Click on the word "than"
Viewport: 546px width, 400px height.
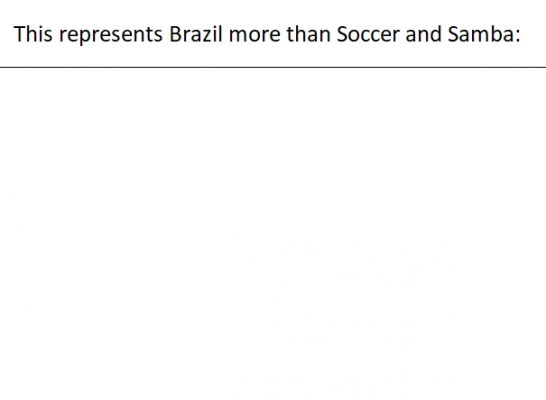308,34
